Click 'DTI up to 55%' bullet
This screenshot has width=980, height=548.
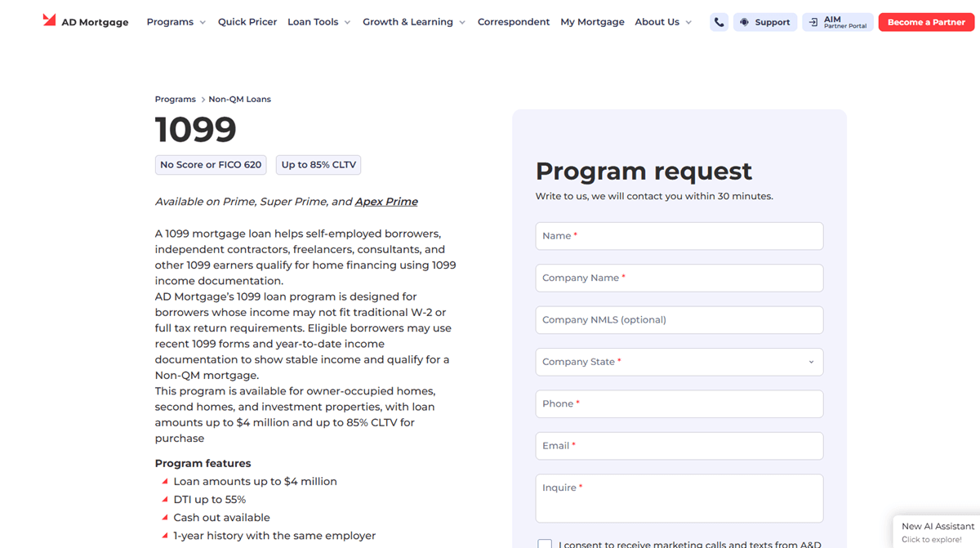pos(209,500)
